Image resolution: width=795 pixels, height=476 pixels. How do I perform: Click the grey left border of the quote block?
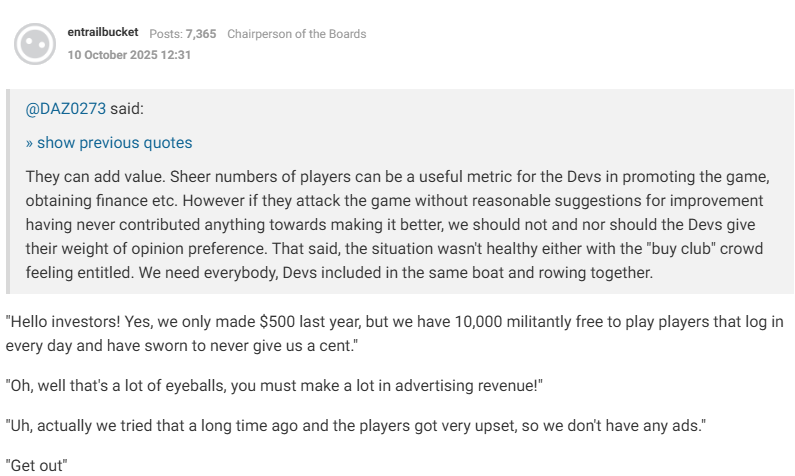click(8, 192)
